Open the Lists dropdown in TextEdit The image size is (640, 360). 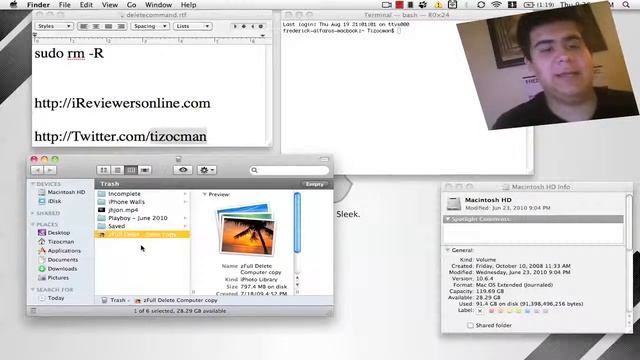(192, 26)
